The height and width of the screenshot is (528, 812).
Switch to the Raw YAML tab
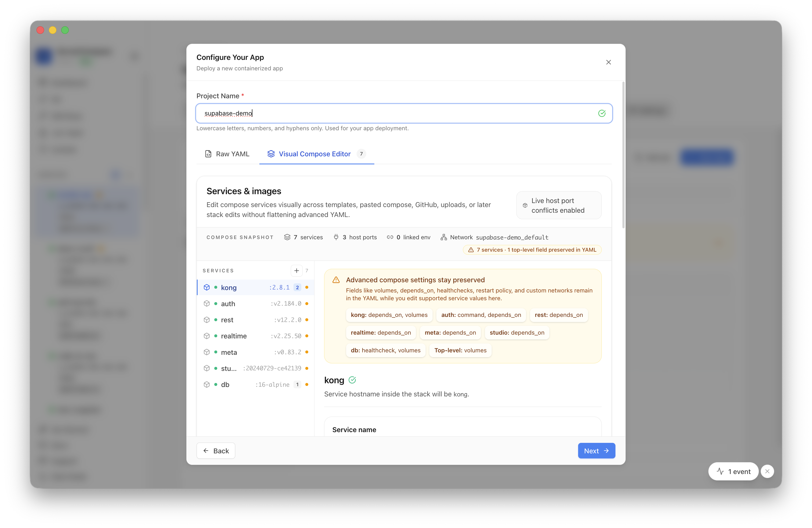[x=227, y=154]
